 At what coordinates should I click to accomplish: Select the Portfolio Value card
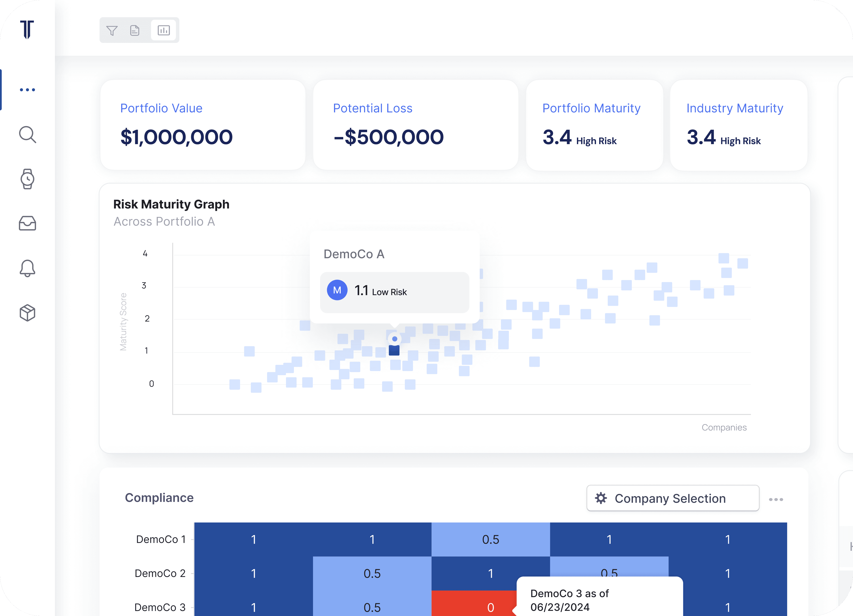click(203, 125)
